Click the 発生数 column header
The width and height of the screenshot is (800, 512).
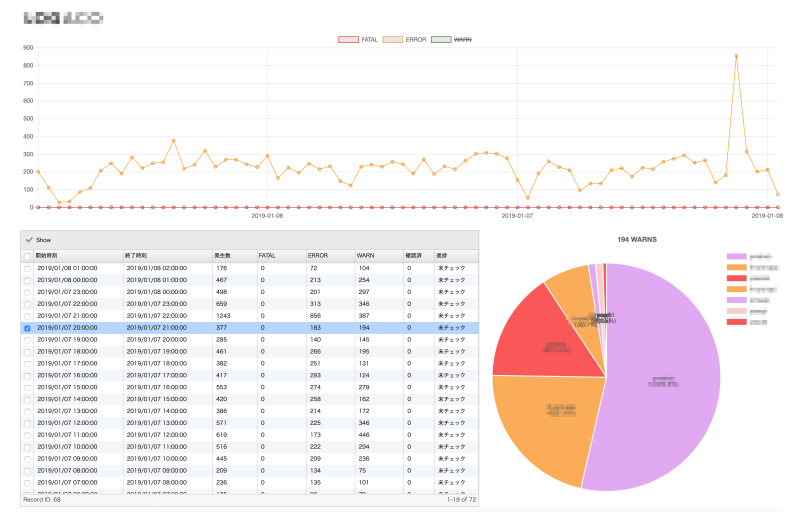tap(224, 257)
